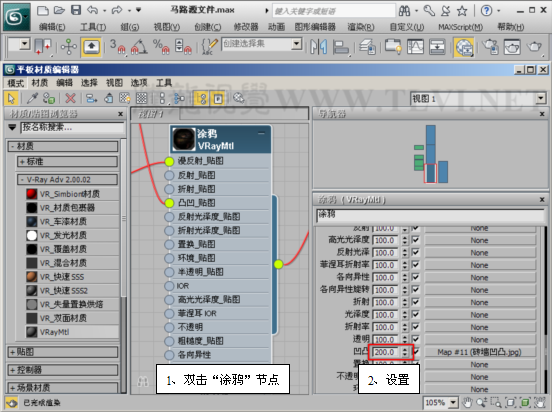Click 凹凸 amount spinner arrows
The image size is (552, 412).
coord(405,352)
